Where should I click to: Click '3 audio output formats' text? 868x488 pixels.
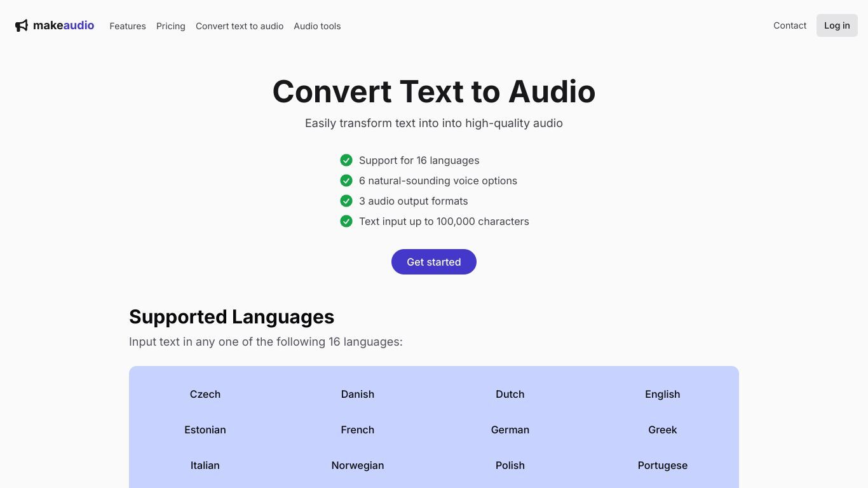(x=414, y=201)
